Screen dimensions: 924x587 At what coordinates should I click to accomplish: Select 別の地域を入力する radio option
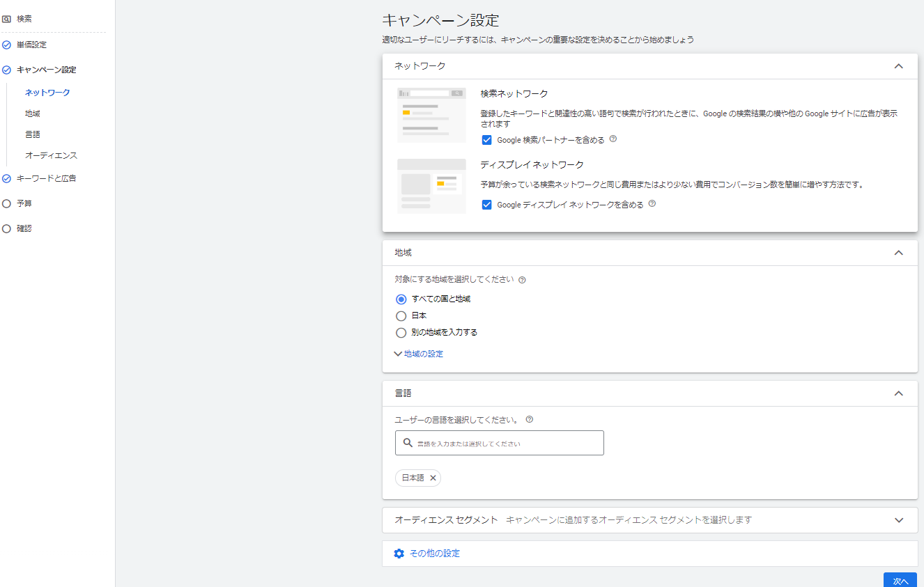pos(401,333)
